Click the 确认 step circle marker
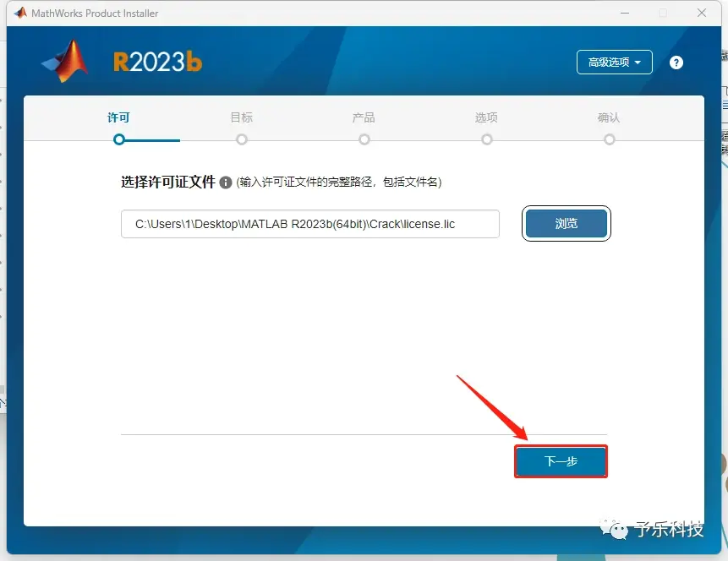The height and width of the screenshot is (561, 728). pyautogui.click(x=609, y=139)
